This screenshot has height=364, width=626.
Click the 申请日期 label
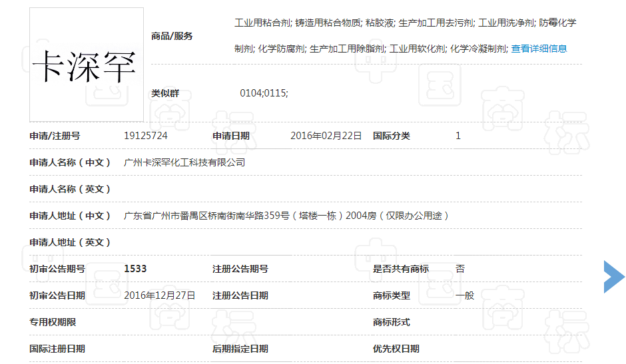(231, 136)
